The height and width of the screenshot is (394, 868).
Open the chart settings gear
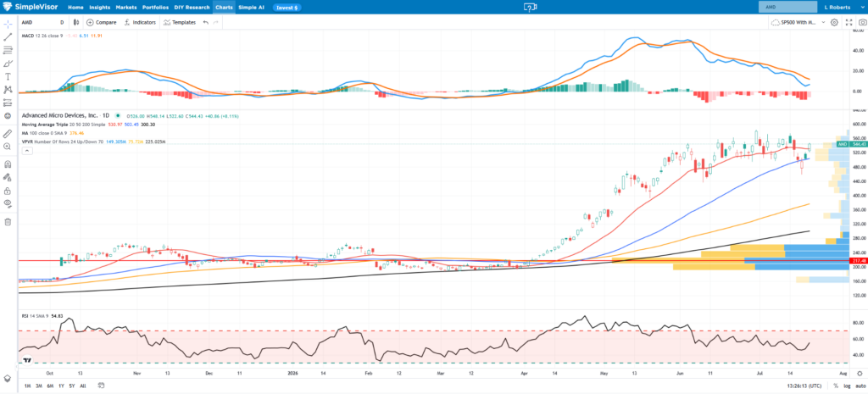[834, 23]
